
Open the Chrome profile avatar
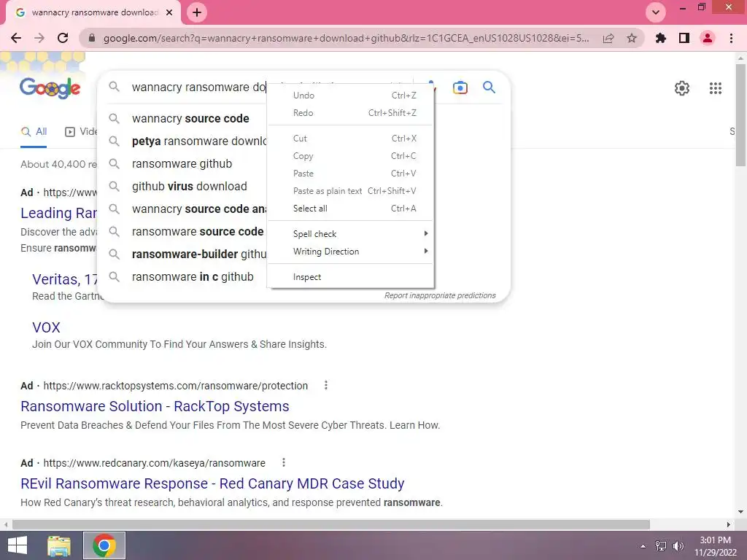point(708,38)
